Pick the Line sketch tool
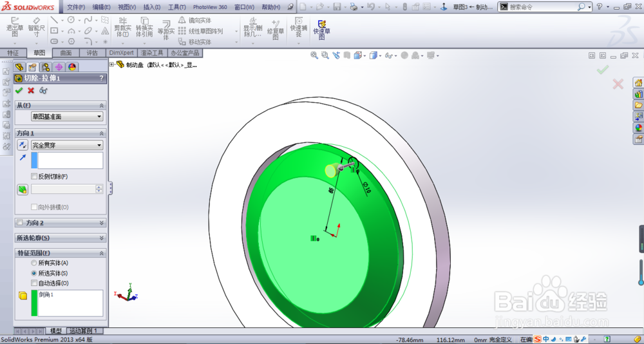Screen dimensions: 644x344 pyautogui.click(x=54, y=20)
